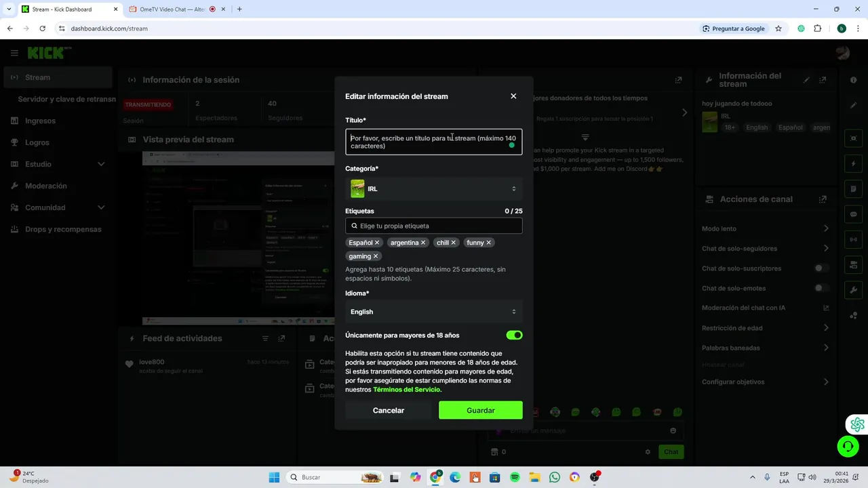Screen dimensions: 868x488
Task: Open chat settings gear icon
Action: click(648, 452)
